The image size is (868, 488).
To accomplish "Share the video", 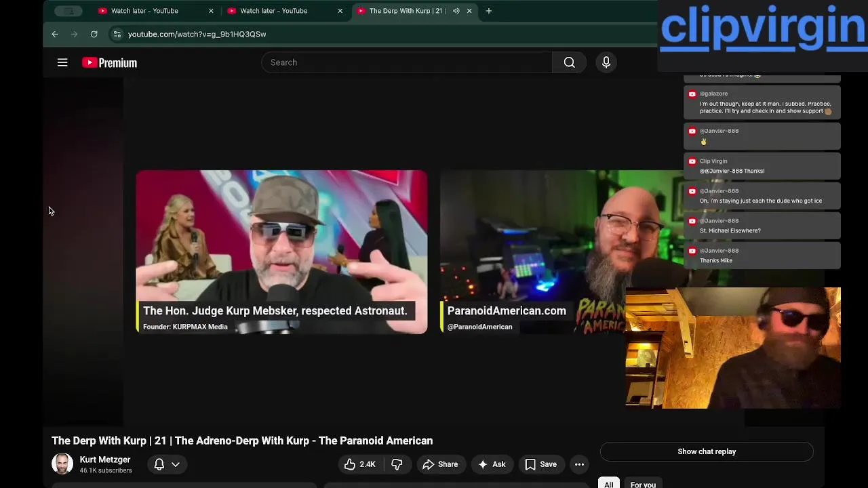I will pos(440,464).
